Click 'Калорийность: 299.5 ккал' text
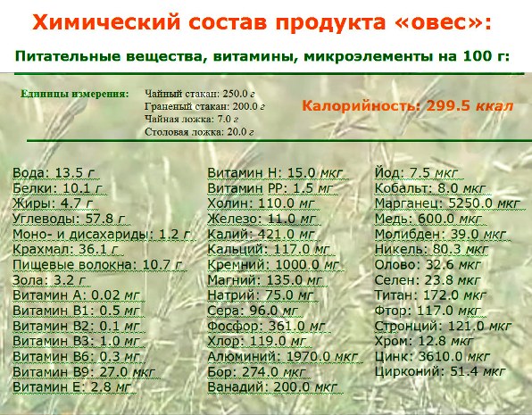 point(408,106)
